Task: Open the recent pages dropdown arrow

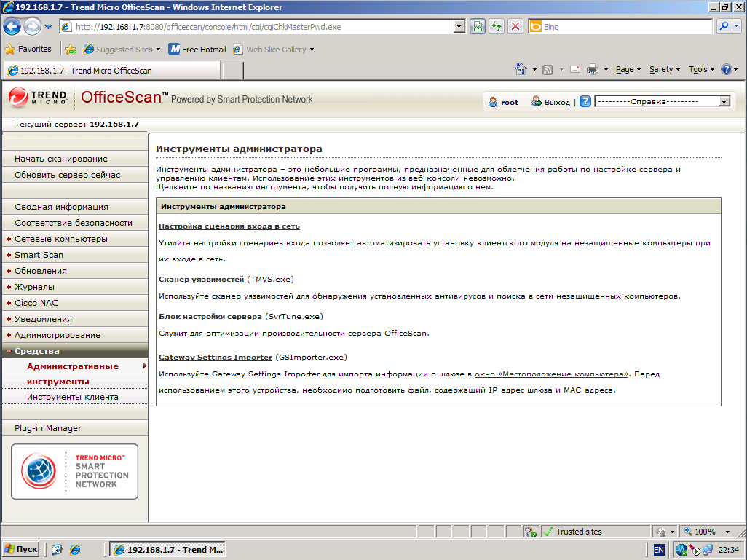Action: pos(48,27)
